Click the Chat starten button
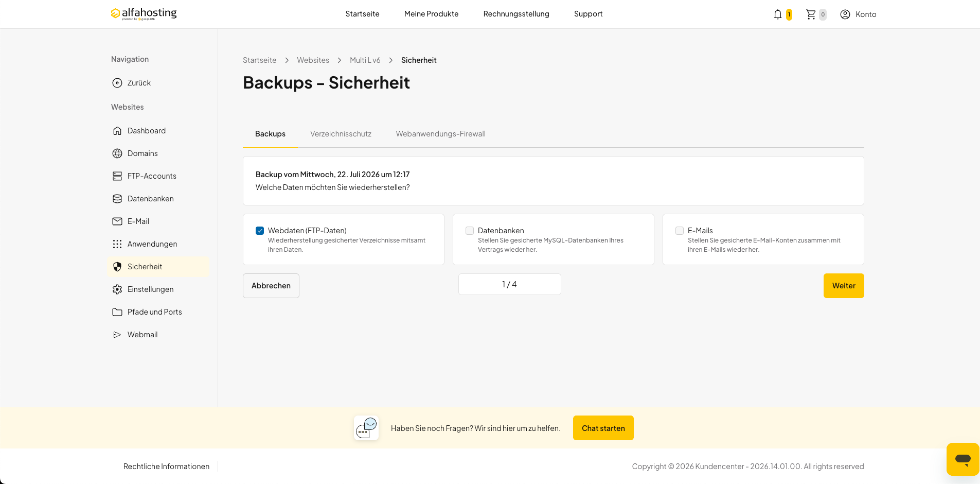Image resolution: width=980 pixels, height=484 pixels. [603, 428]
